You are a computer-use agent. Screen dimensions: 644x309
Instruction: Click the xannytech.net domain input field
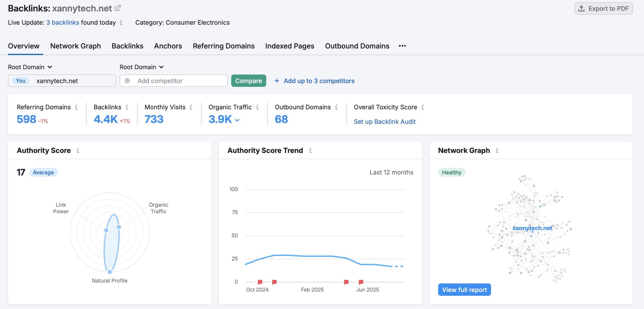(x=62, y=81)
